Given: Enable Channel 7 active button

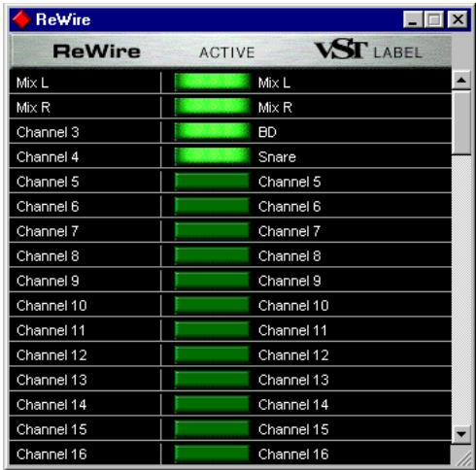Looking at the screenshot, I should coord(212,231).
